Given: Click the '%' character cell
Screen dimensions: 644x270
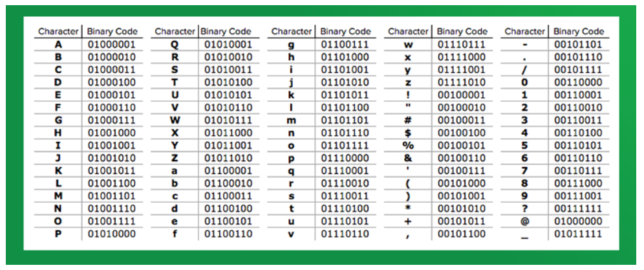Looking at the screenshot, I should [408, 145].
